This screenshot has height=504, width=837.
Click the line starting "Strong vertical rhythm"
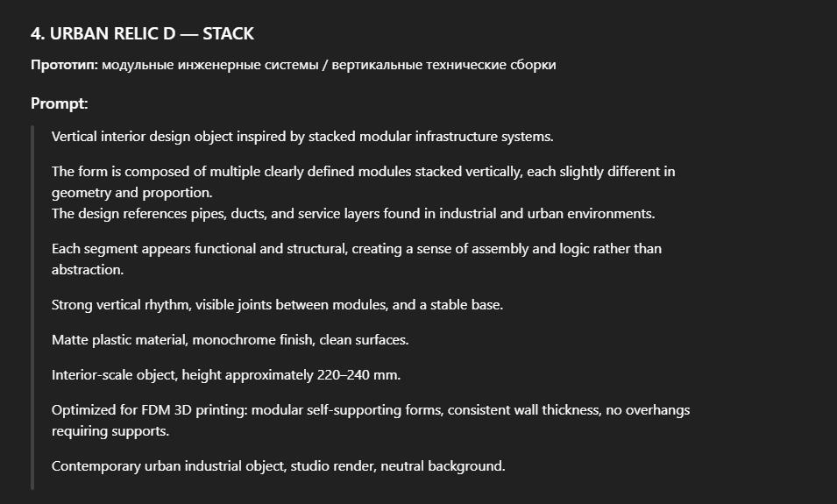click(277, 305)
